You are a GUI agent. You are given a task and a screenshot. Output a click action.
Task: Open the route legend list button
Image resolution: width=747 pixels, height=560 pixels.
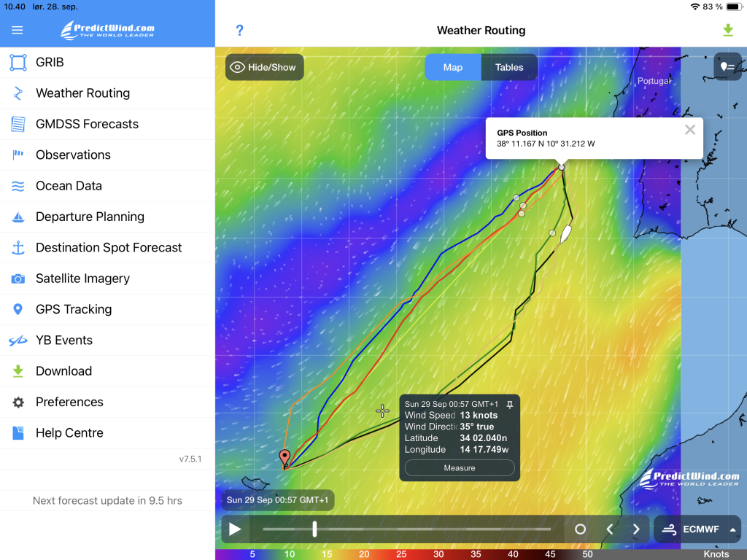[x=727, y=67]
